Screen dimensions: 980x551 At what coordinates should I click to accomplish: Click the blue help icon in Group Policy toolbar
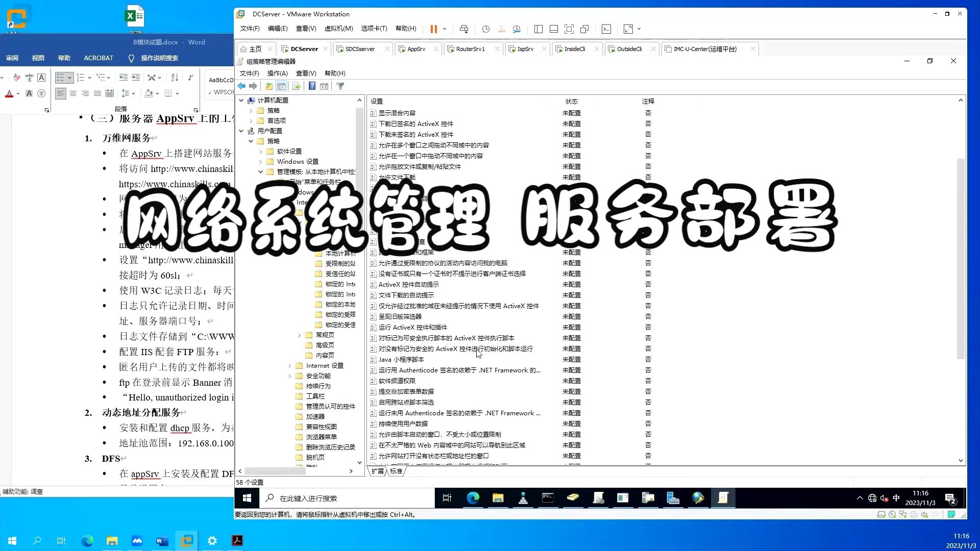(x=312, y=86)
